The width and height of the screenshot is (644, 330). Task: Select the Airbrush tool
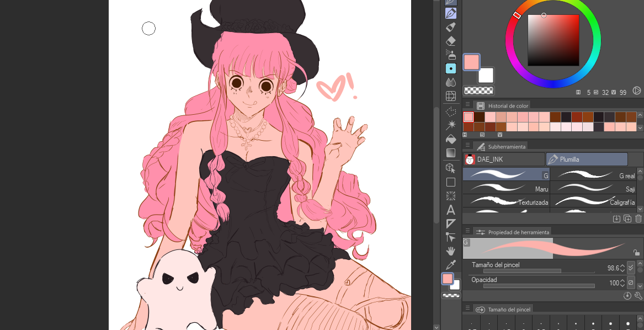tap(450, 55)
